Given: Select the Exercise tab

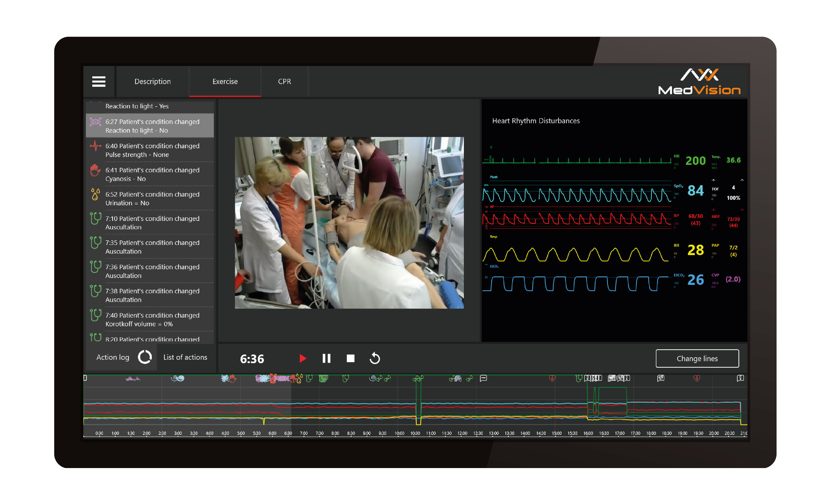Looking at the screenshot, I should [x=225, y=82].
